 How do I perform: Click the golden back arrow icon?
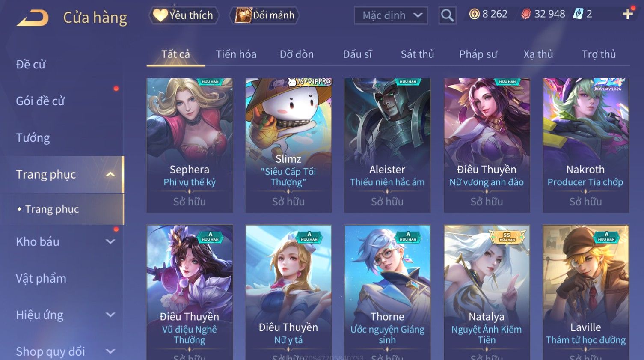(33, 18)
